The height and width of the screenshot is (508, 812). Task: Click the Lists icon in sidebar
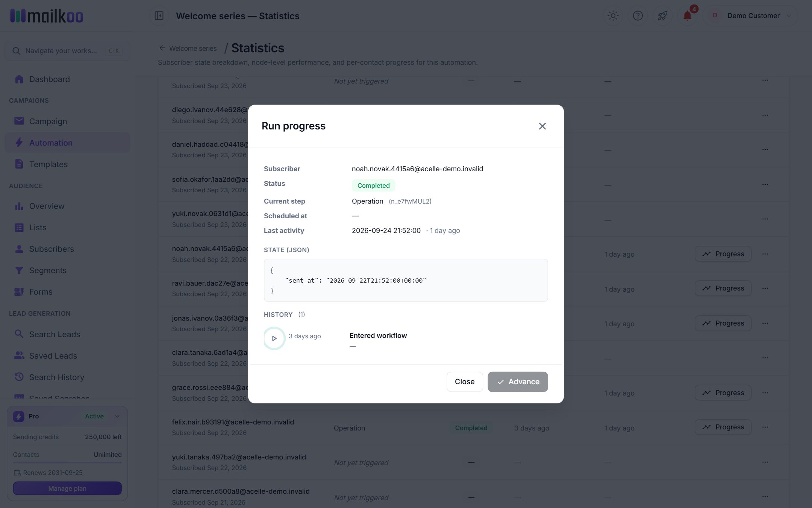pos(19,227)
